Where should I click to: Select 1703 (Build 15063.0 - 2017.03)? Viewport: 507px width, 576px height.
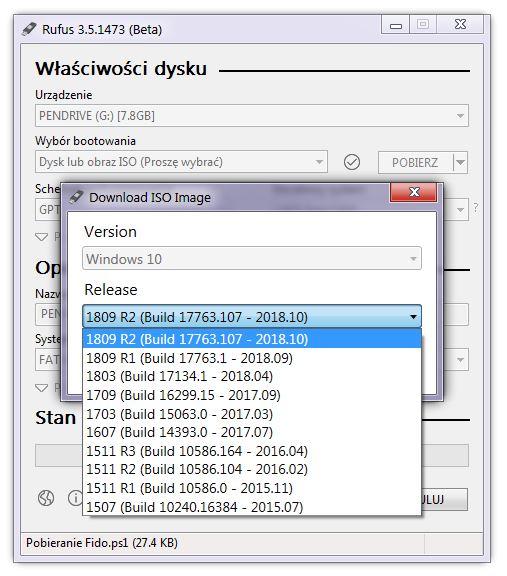[252, 414]
